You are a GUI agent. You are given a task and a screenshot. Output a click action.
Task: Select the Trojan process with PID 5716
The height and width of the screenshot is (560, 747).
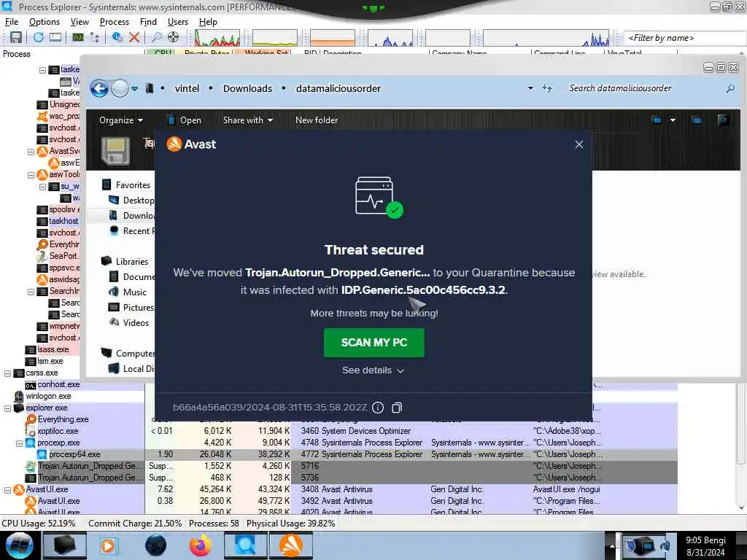338,466
